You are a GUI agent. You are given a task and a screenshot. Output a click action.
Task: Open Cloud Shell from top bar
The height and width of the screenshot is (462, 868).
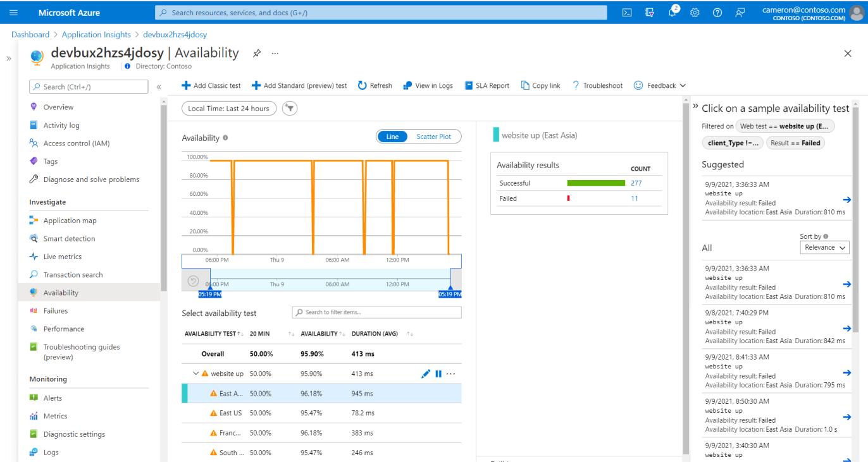coord(627,13)
